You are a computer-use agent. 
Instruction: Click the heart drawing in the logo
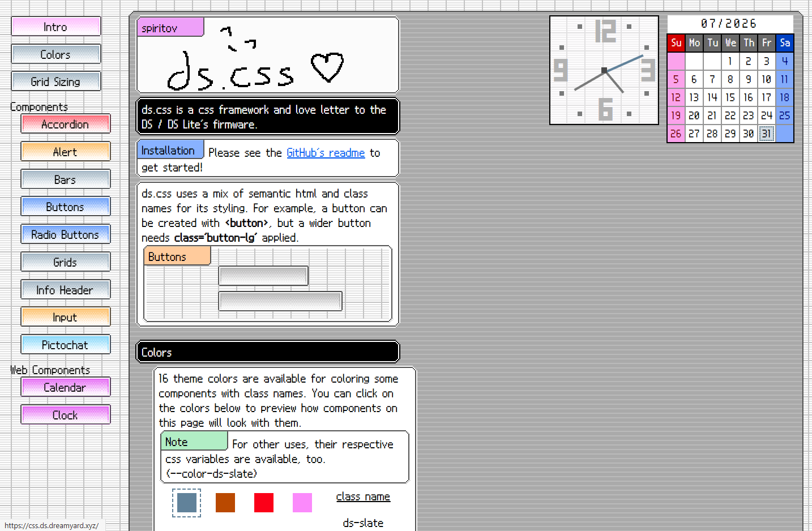click(327, 67)
